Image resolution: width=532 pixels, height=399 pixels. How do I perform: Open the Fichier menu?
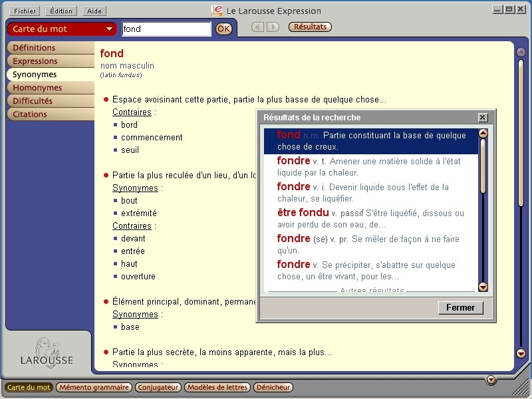pyautogui.click(x=25, y=11)
